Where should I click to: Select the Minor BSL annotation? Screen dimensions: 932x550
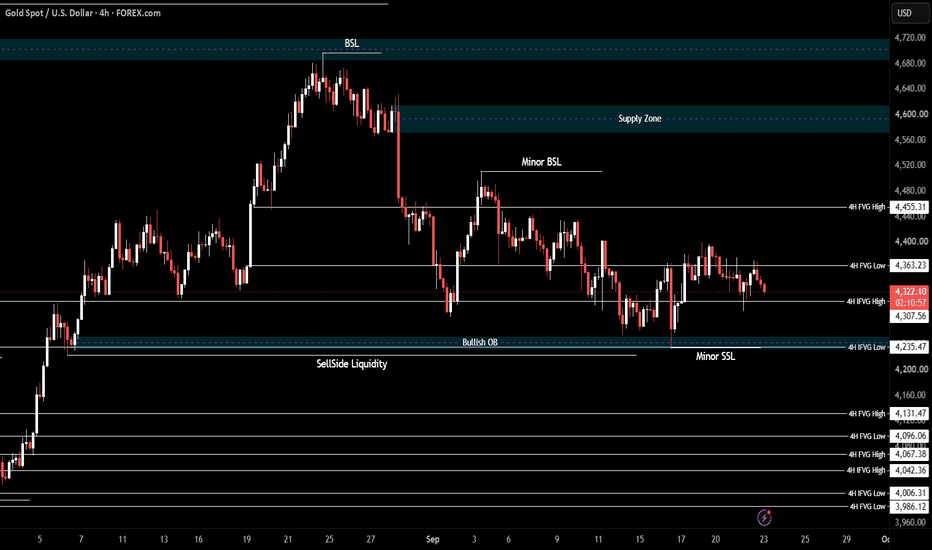(x=541, y=162)
